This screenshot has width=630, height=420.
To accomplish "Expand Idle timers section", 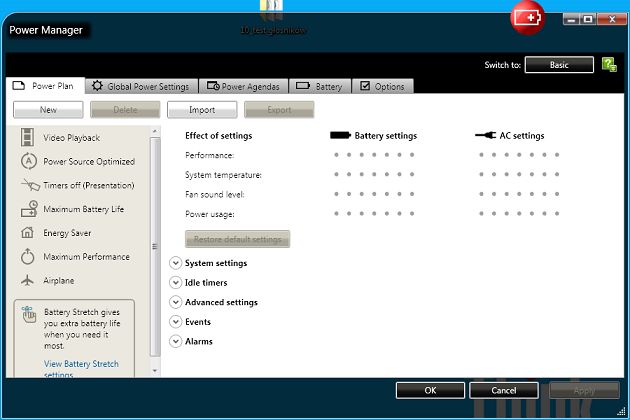I will tap(175, 283).
